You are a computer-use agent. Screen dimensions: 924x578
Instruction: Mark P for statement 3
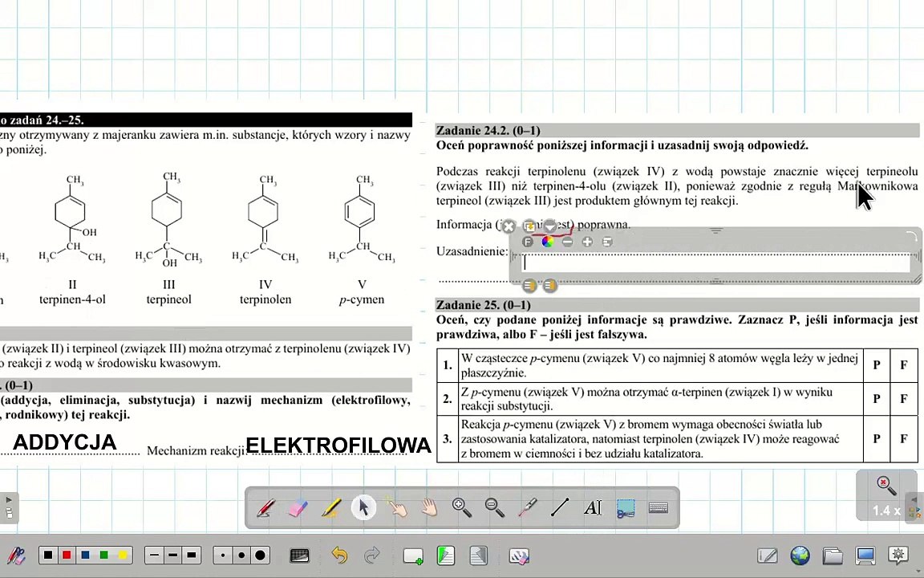(x=876, y=439)
